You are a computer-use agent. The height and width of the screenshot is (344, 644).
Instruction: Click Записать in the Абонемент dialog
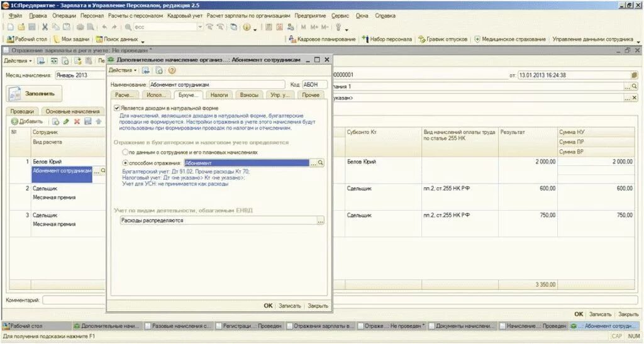289,306
